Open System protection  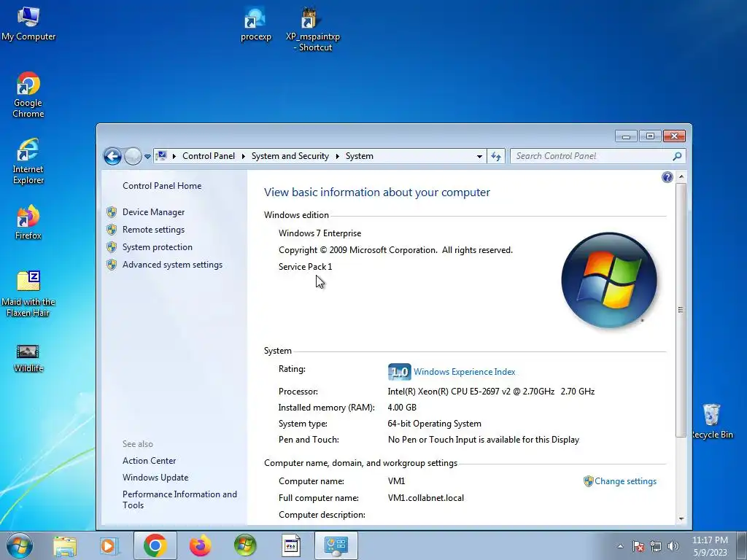tap(158, 247)
